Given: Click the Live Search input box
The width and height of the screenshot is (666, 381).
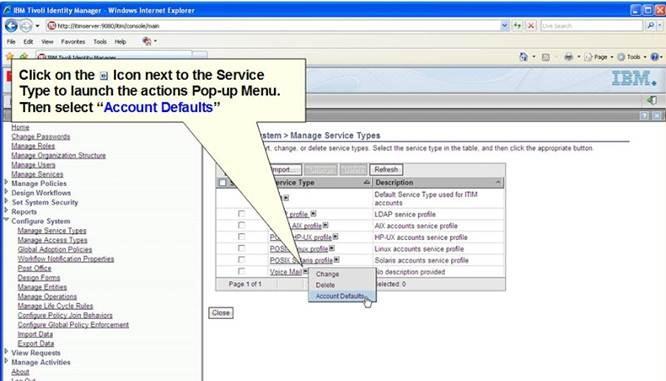Looking at the screenshot, I should click(591, 26).
